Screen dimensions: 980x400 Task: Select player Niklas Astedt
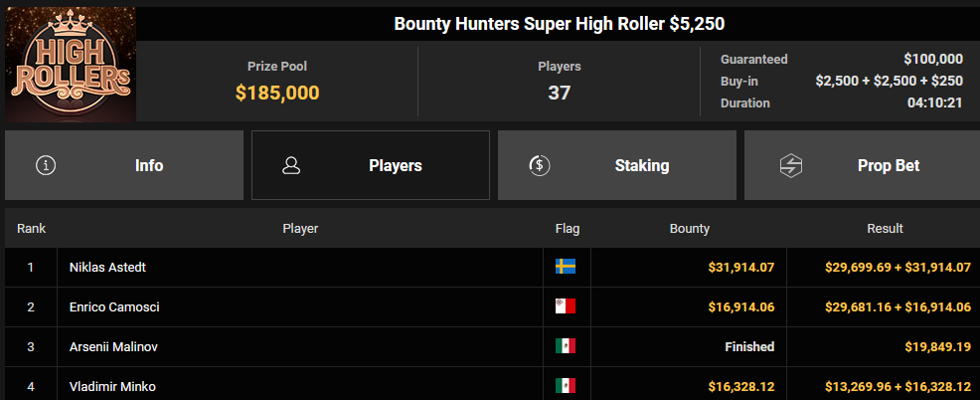coord(107,268)
